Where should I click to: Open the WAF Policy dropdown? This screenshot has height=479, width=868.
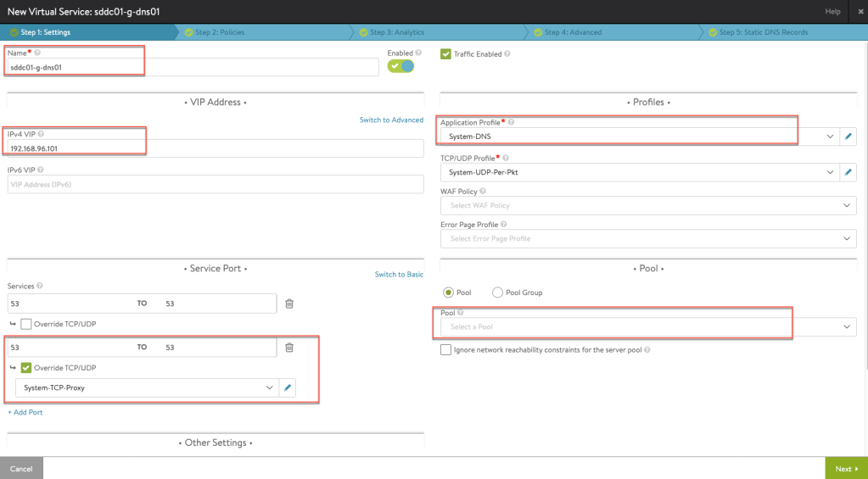(648, 206)
